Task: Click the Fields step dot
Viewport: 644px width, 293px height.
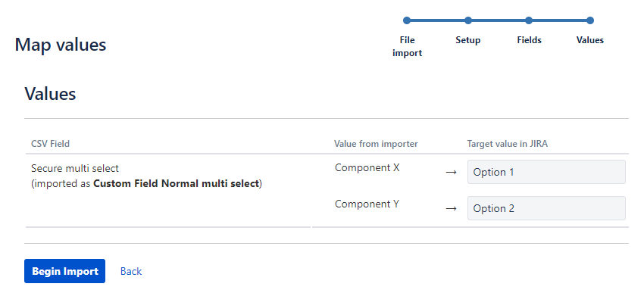Action: 529,20
